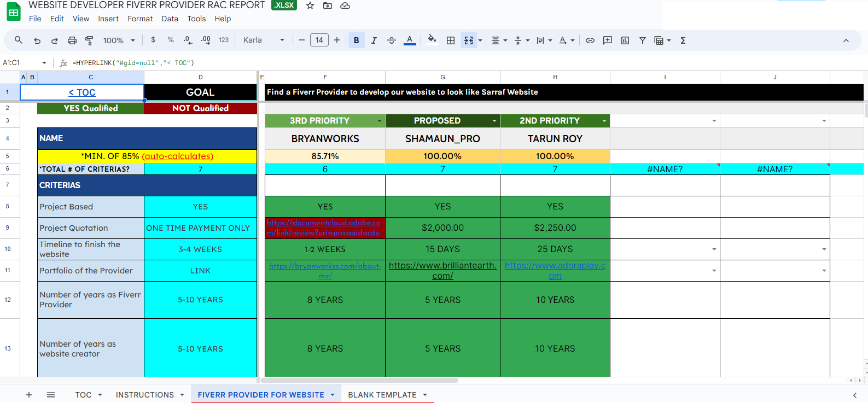Collapse the toolbar with chevron
Viewport: 868px width, 403px height.
tap(846, 40)
